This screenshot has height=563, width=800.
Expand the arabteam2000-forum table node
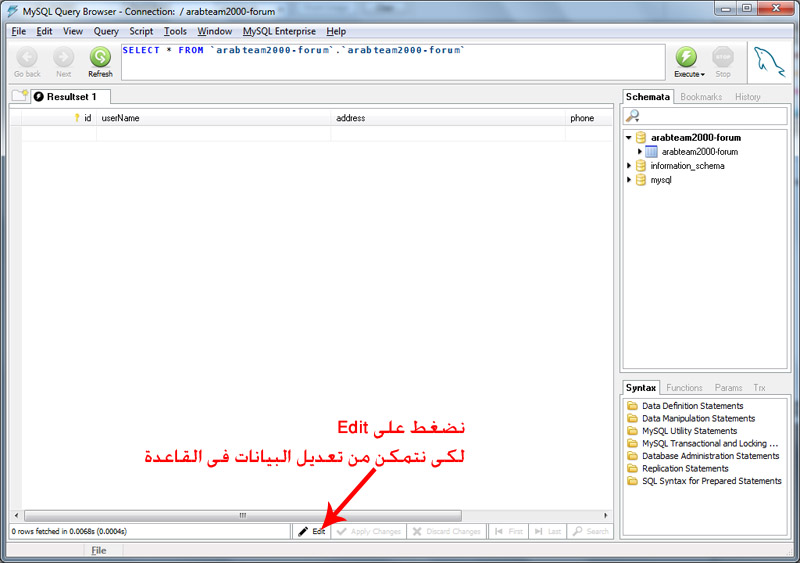click(639, 152)
